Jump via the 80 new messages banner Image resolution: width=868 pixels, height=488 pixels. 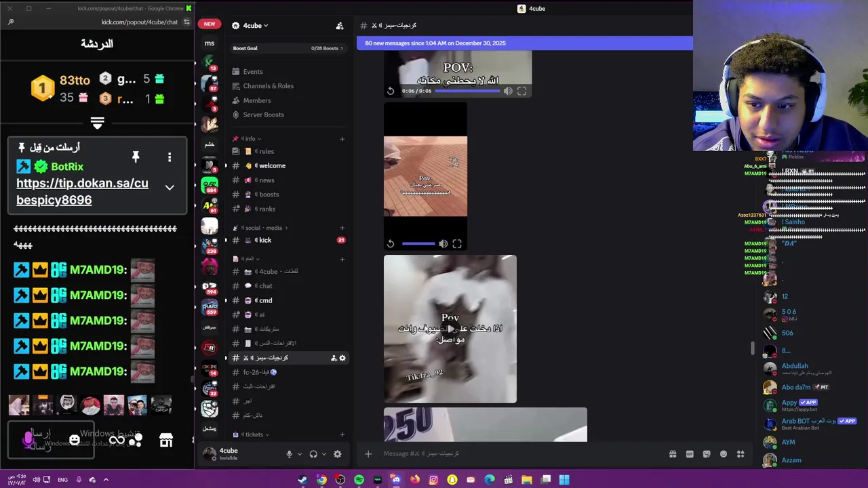click(525, 43)
